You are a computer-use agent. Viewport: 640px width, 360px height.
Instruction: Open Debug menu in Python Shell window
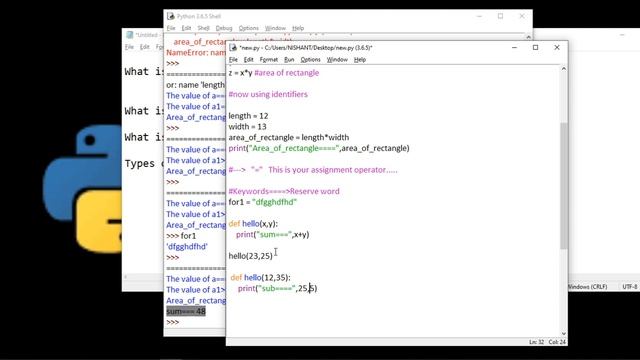point(224,28)
